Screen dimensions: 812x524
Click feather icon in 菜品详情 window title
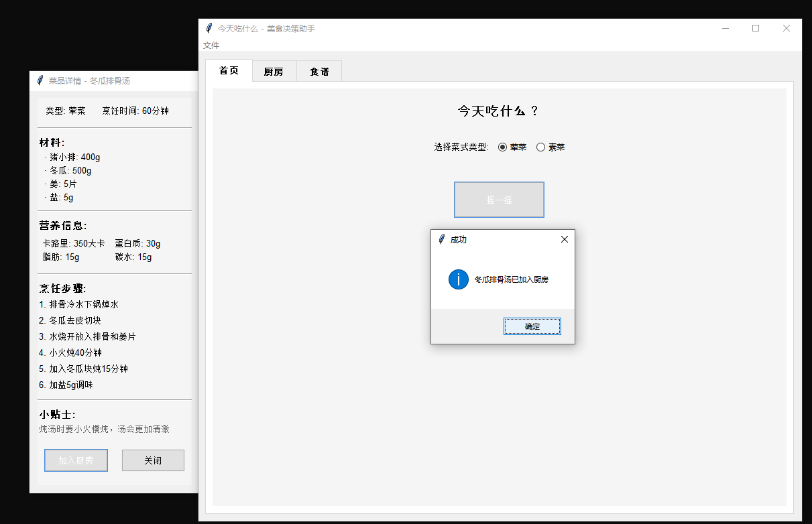tap(40, 80)
